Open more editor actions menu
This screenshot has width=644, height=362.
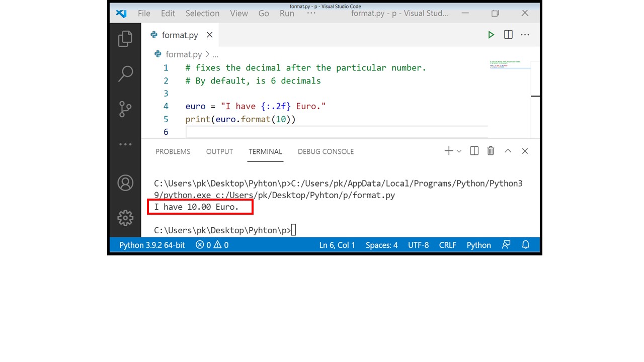(525, 34)
